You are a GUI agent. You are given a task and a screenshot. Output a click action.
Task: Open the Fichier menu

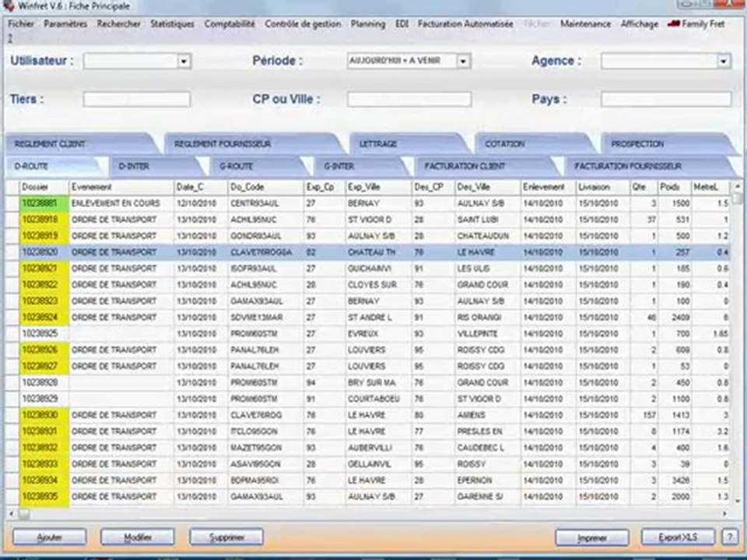tap(21, 23)
